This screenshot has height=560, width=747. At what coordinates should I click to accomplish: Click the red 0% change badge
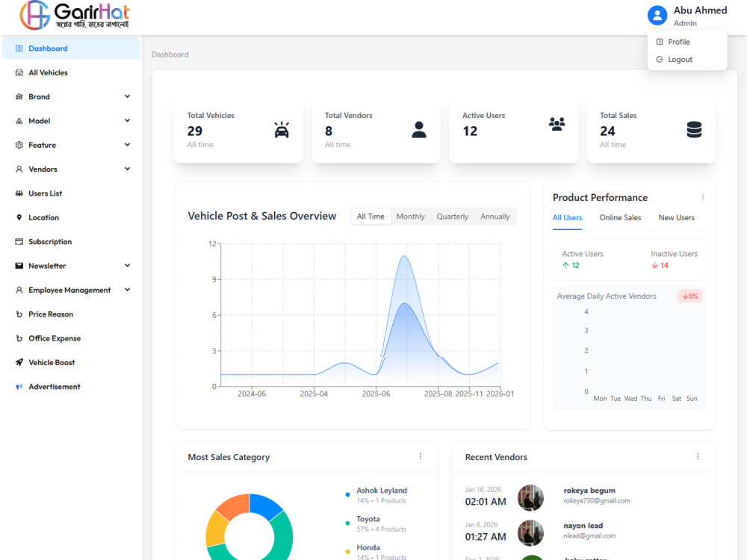(689, 296)
